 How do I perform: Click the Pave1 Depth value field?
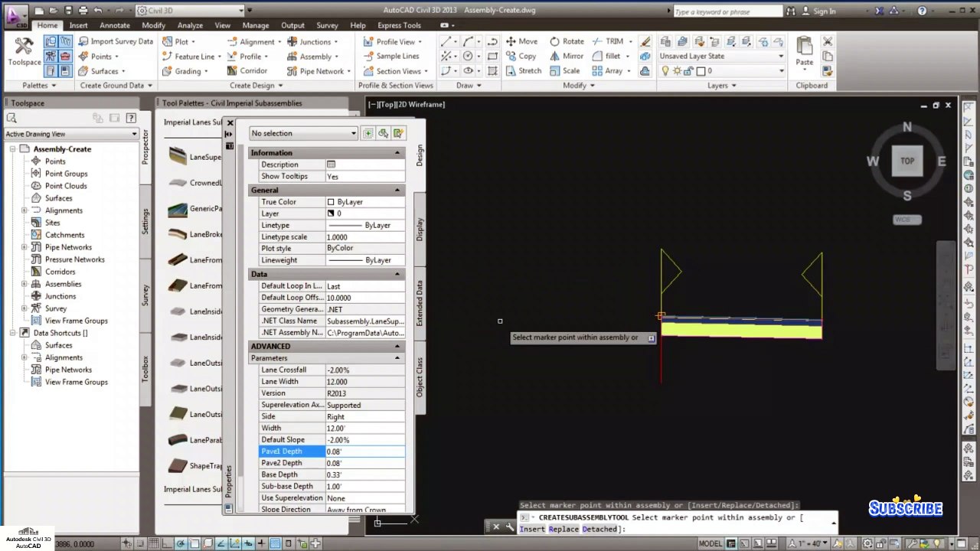click(364, 452)
